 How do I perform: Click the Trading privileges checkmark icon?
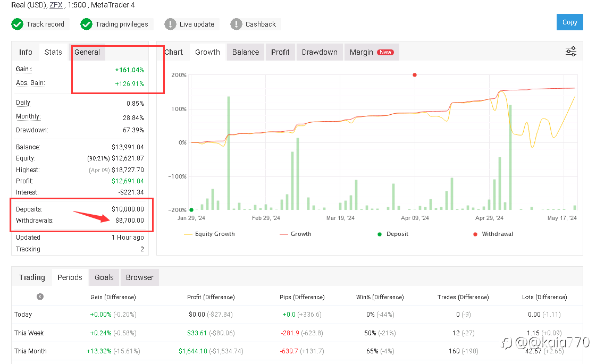(86, 24)
